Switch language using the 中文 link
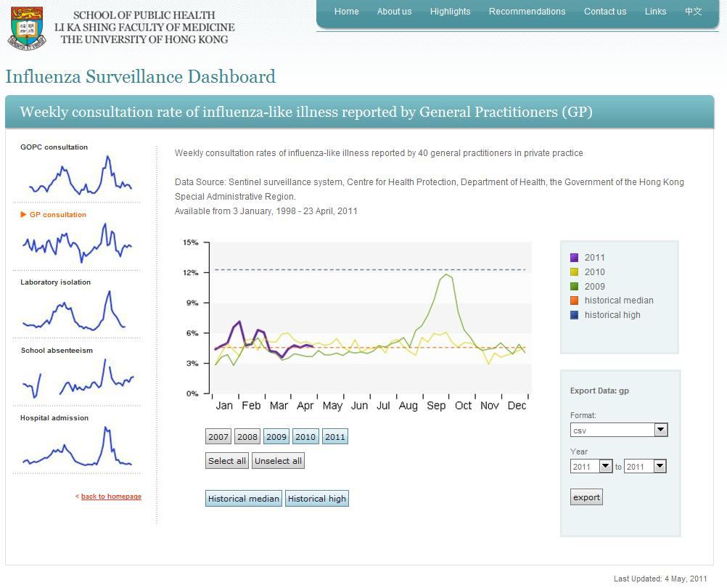 pos(693,12)
